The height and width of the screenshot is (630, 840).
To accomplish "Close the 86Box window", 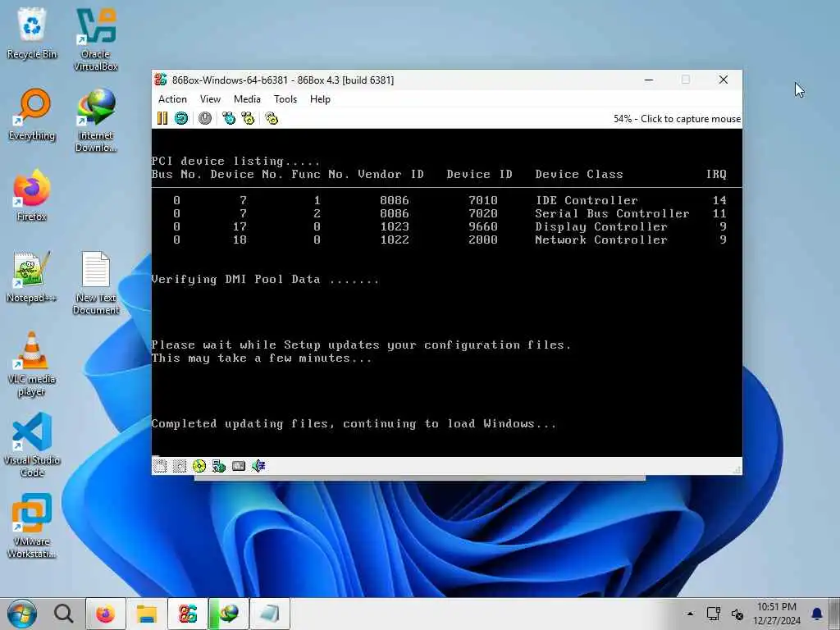I will point(724,80).
